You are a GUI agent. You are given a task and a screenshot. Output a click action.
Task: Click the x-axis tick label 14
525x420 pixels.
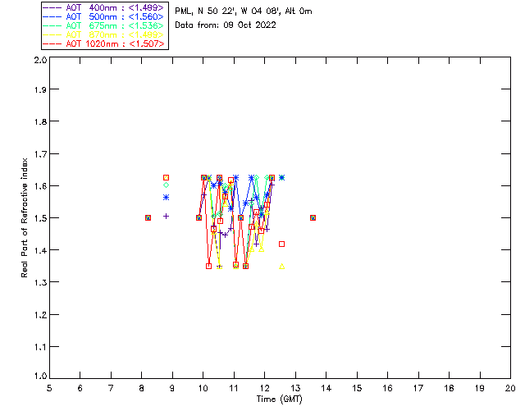pos(326,388)
